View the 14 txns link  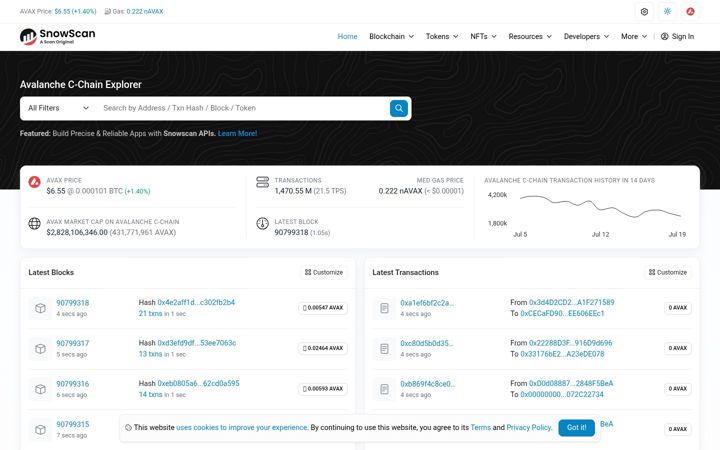[x=150, y=394]
